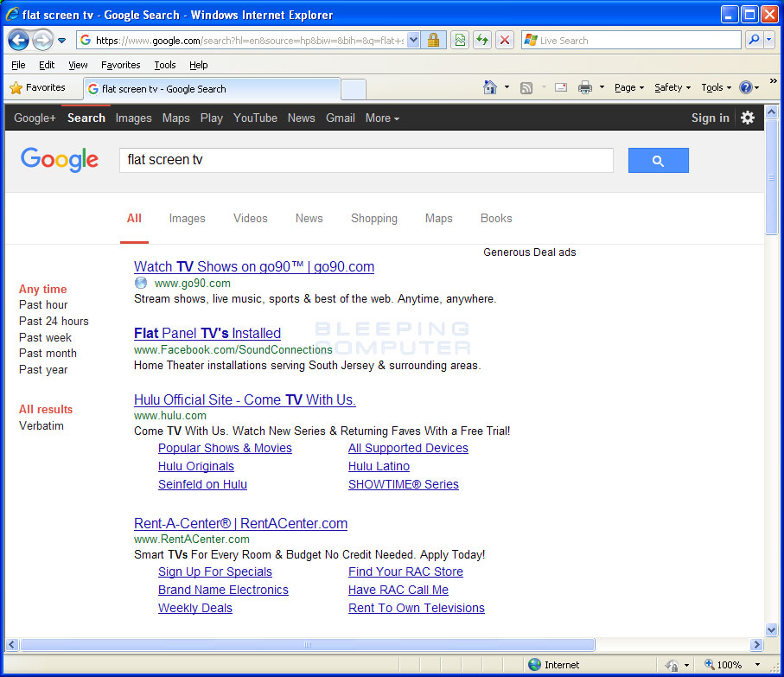
Task: Open the Safety command menu
Action: point(672,87)
